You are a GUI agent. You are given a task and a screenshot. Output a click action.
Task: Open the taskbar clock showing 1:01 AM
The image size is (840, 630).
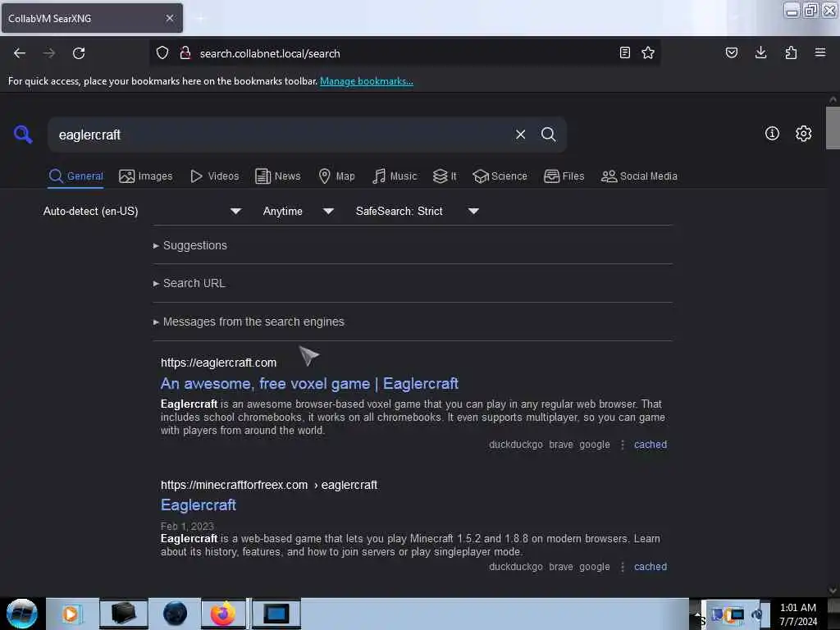pos(797,614)
